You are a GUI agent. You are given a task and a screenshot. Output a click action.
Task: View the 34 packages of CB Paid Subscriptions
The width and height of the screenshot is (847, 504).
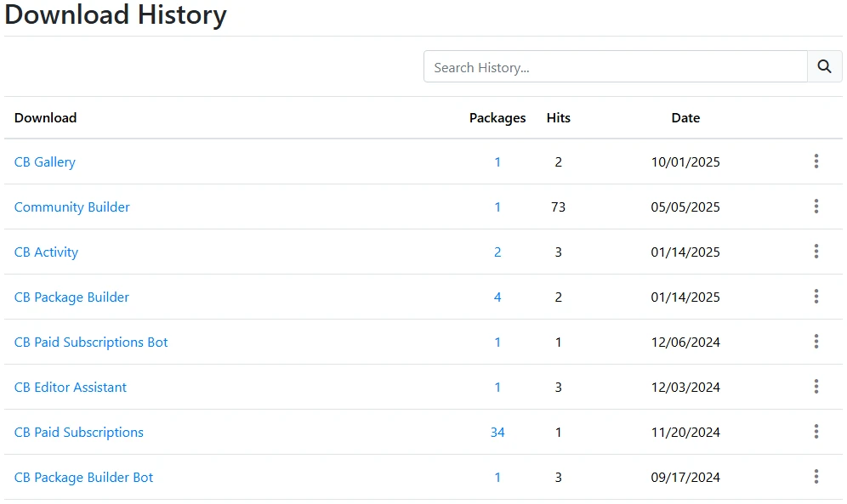(x=497, y=432)
